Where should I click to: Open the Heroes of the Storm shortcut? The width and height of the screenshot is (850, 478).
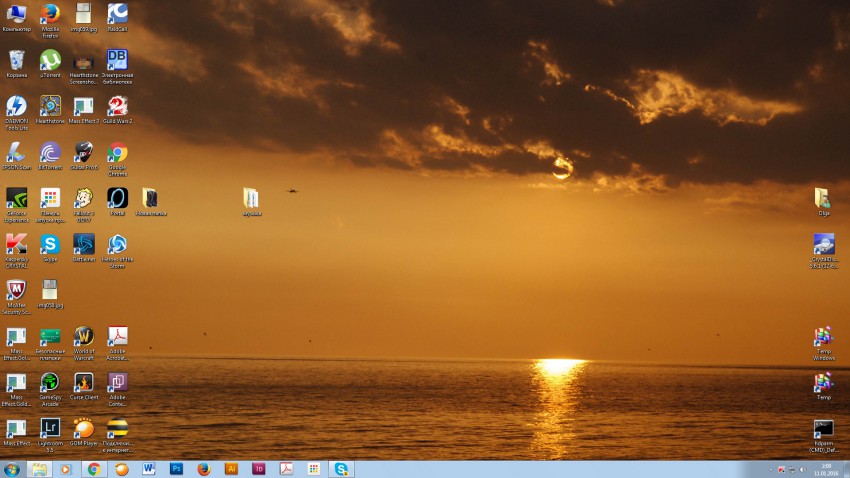[117, 244]
